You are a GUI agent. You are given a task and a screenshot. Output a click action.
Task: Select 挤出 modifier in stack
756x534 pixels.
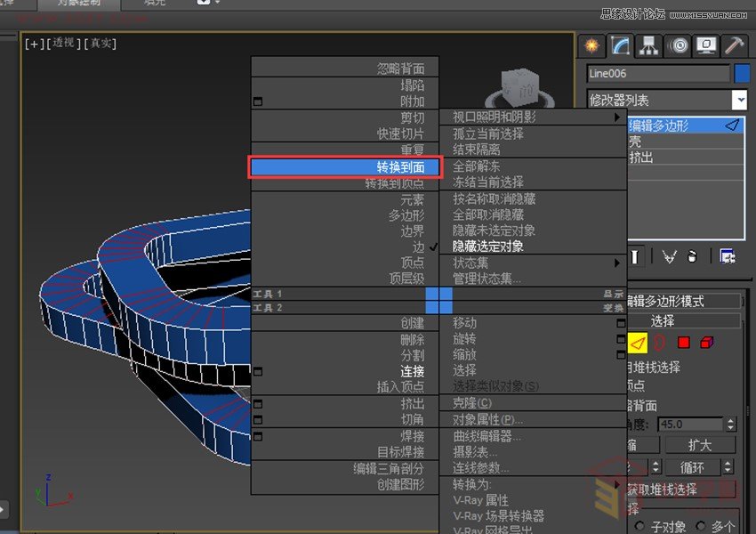coord(686,158)
